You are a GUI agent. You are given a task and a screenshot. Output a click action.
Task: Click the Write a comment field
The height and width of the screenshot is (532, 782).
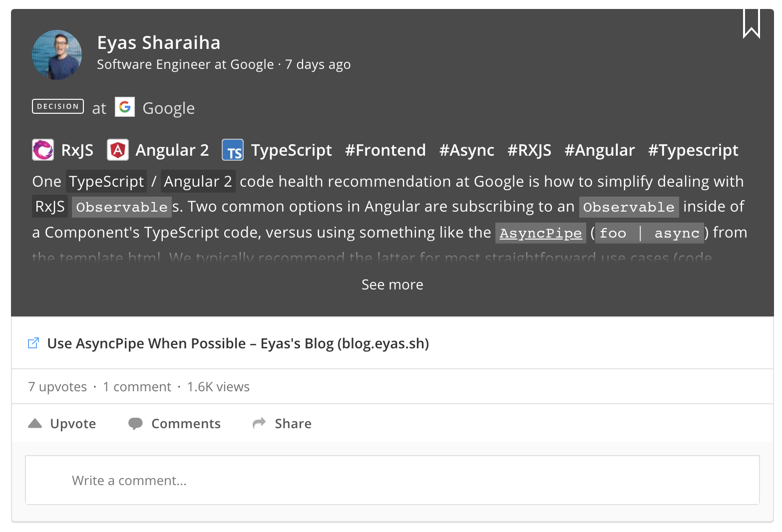point(392,480)
